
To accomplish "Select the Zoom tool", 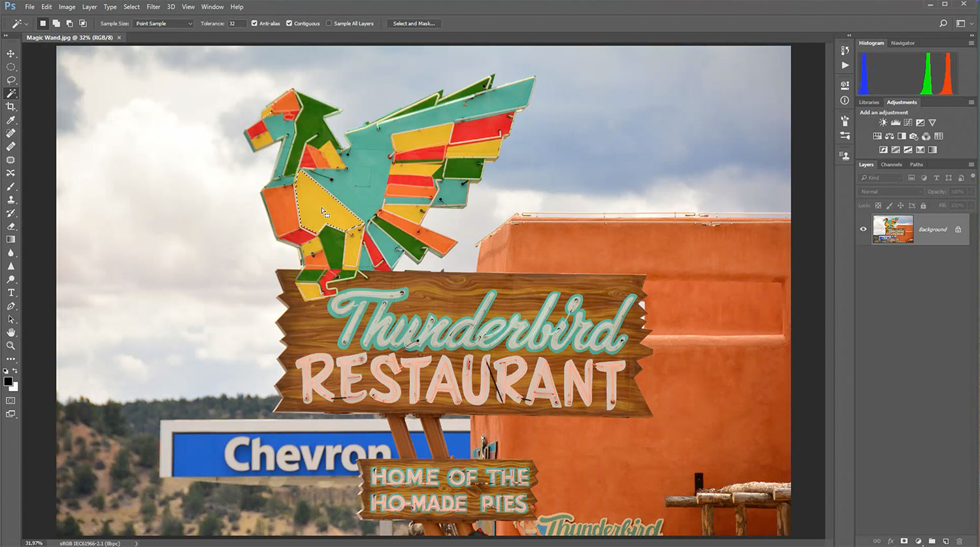I will point(10,346).
